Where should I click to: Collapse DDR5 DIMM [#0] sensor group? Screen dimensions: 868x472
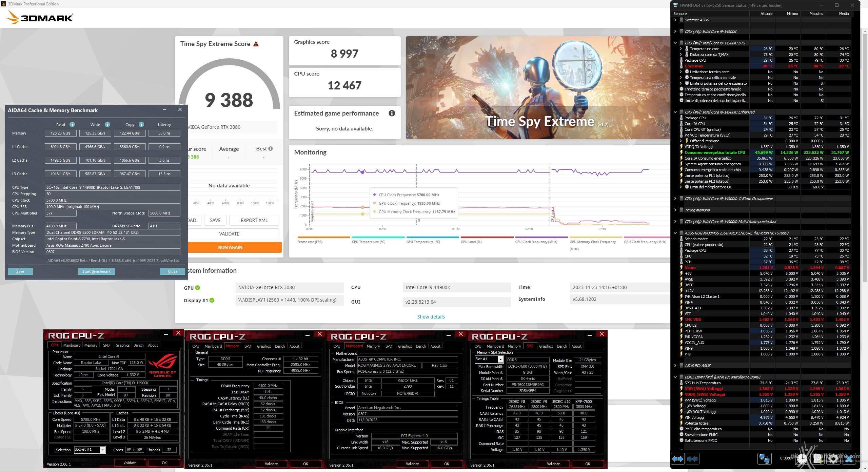[675, 377]
